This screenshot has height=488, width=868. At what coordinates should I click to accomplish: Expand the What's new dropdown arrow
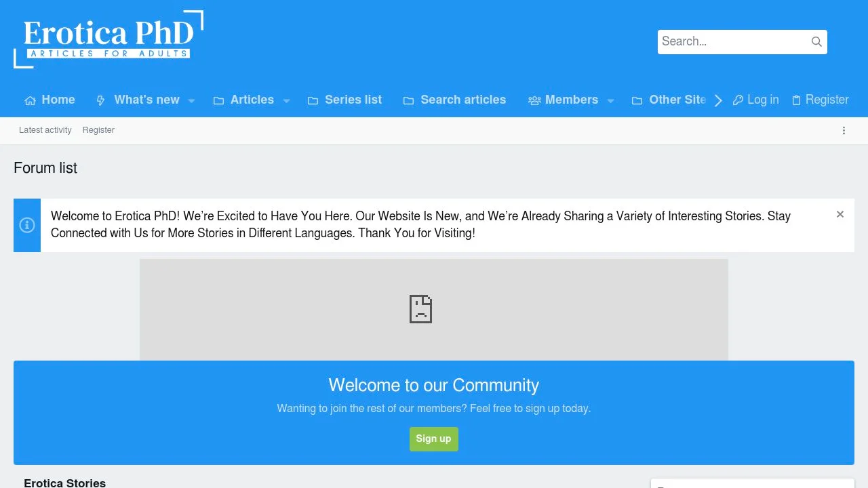[x=192, y=101]
